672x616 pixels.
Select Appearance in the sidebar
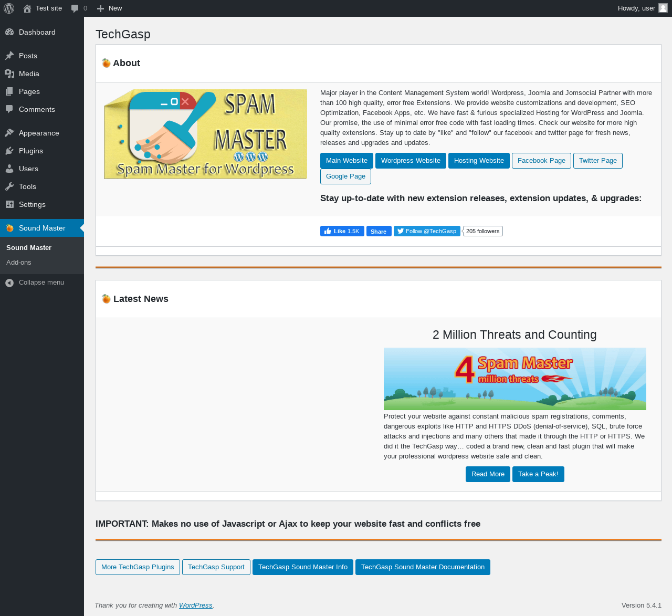tap(42, 133)
